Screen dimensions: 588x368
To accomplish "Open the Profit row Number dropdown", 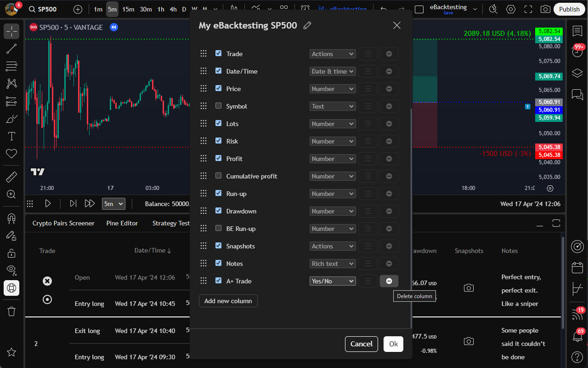I will click(333, 159).
